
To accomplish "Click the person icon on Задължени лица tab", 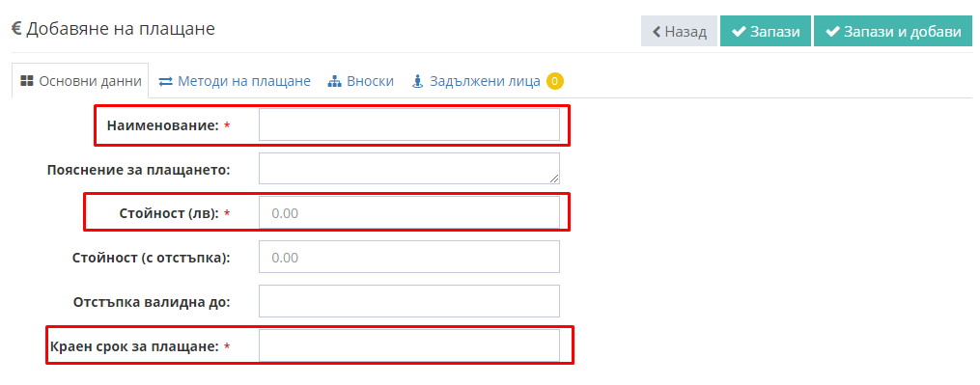I will 418,81.
